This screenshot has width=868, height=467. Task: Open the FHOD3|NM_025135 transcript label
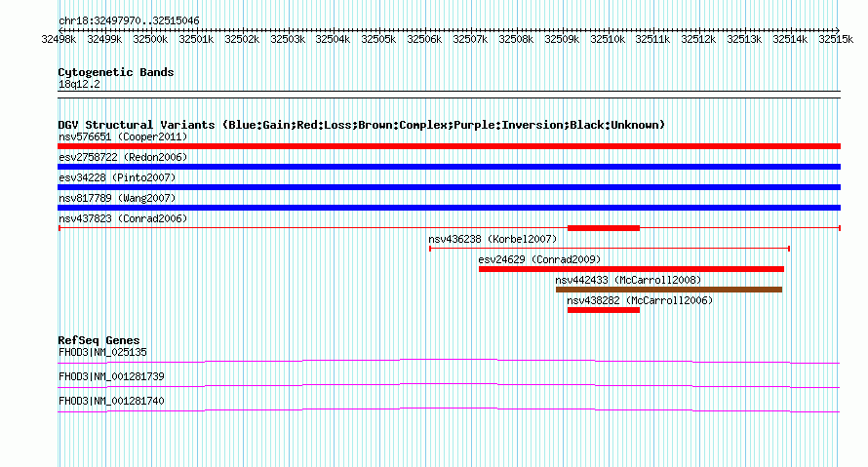103,353
